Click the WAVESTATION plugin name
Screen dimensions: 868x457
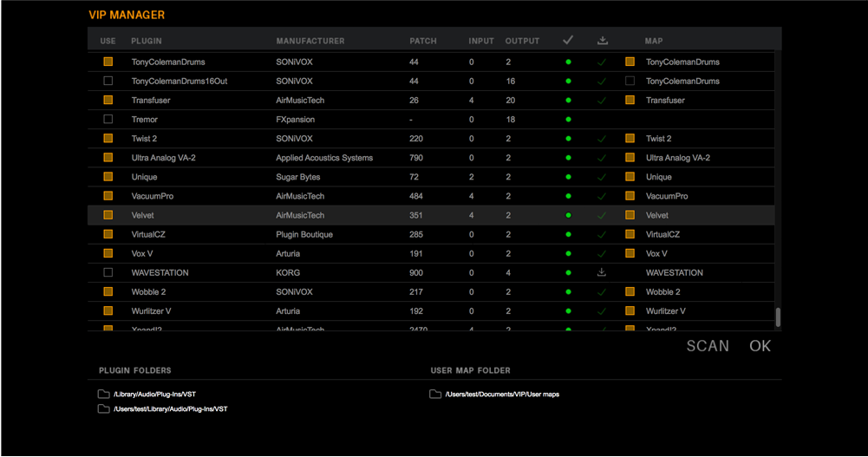click(160, 273)
